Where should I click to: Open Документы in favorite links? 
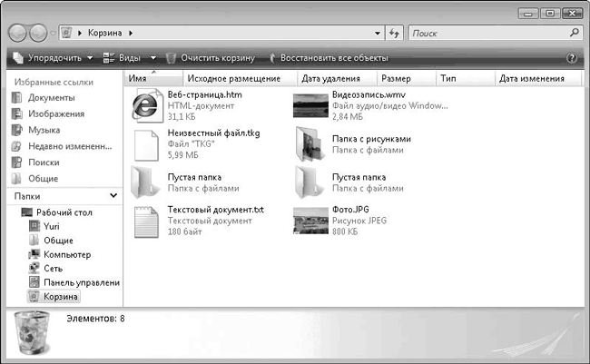(x=51, y=98)
